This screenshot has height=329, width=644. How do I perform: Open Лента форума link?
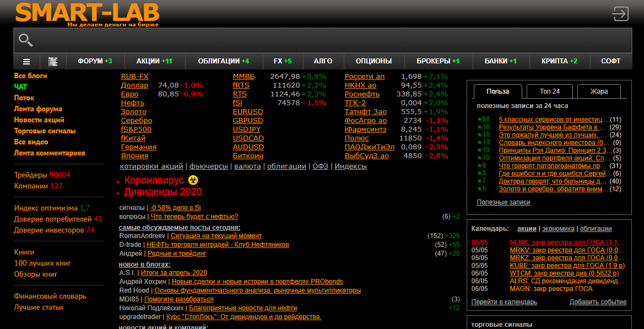[38, 109]
